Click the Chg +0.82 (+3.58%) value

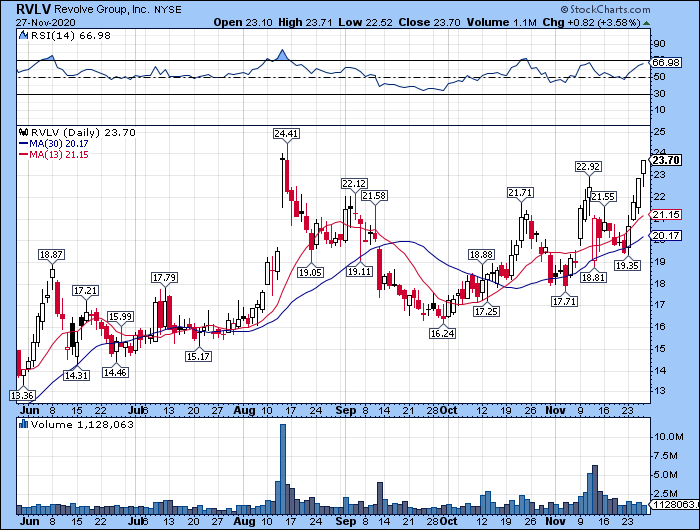click(592, 22)
